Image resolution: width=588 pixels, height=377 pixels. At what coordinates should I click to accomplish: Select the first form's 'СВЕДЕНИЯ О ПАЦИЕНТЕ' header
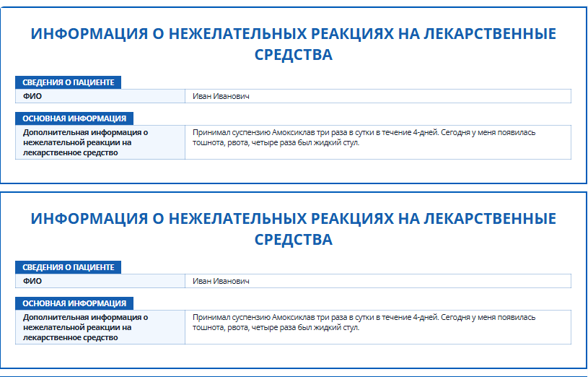pos(69,82)
